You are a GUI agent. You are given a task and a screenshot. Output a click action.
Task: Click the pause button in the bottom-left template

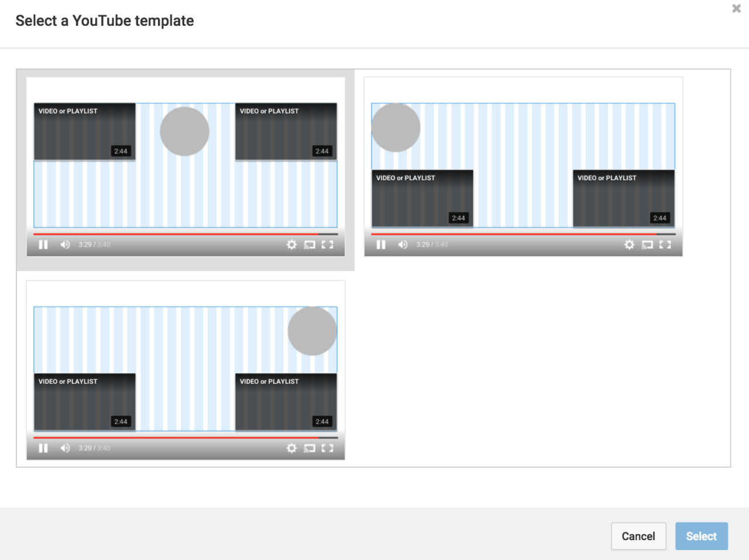click(43, 448)
